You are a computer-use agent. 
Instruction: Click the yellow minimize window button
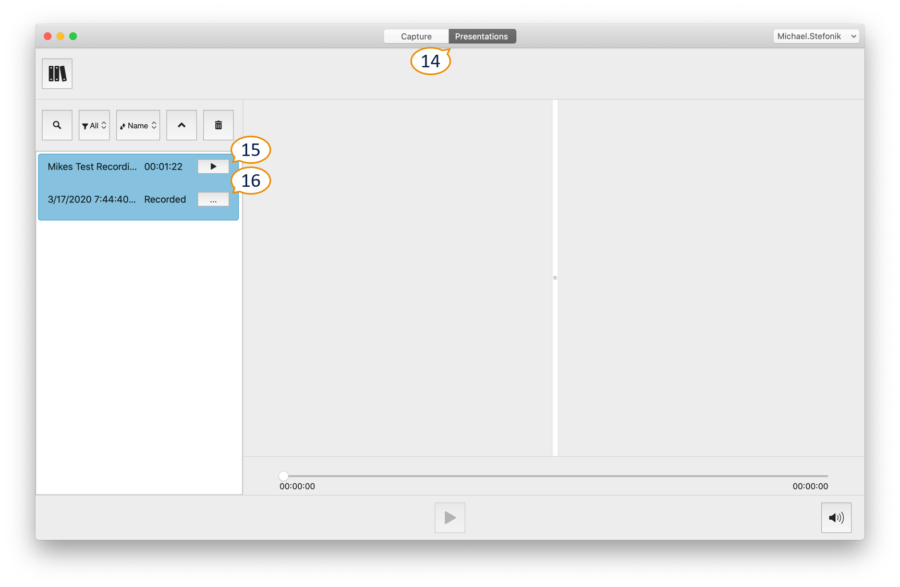click(x=60, y=36)
